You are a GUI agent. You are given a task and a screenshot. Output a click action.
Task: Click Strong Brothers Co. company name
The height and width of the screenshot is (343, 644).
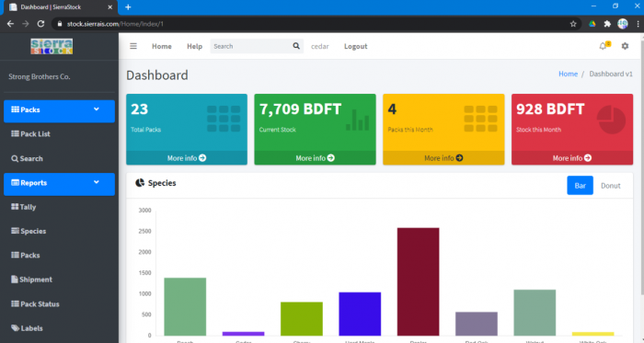(40, 76)
